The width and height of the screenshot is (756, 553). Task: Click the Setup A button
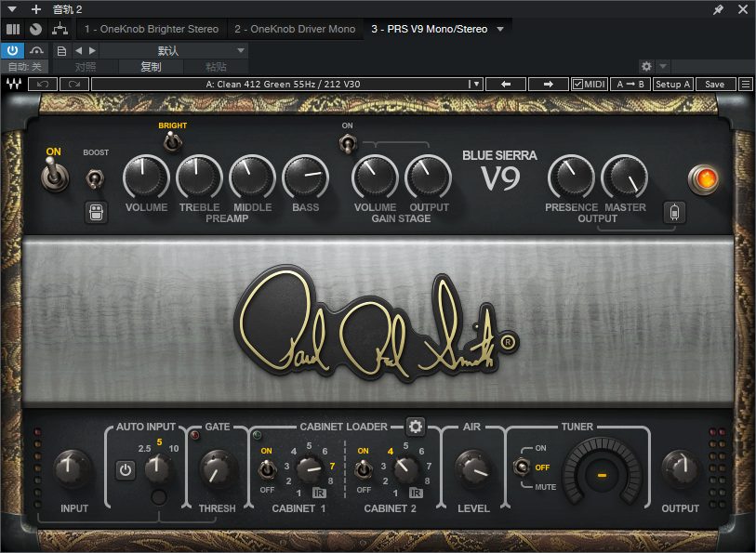(x=673, y=85)
